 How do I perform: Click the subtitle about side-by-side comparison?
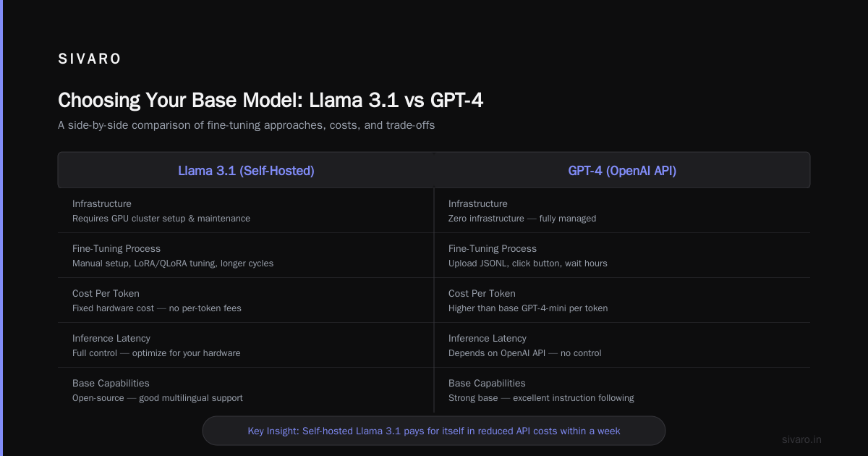pos(247,125)
